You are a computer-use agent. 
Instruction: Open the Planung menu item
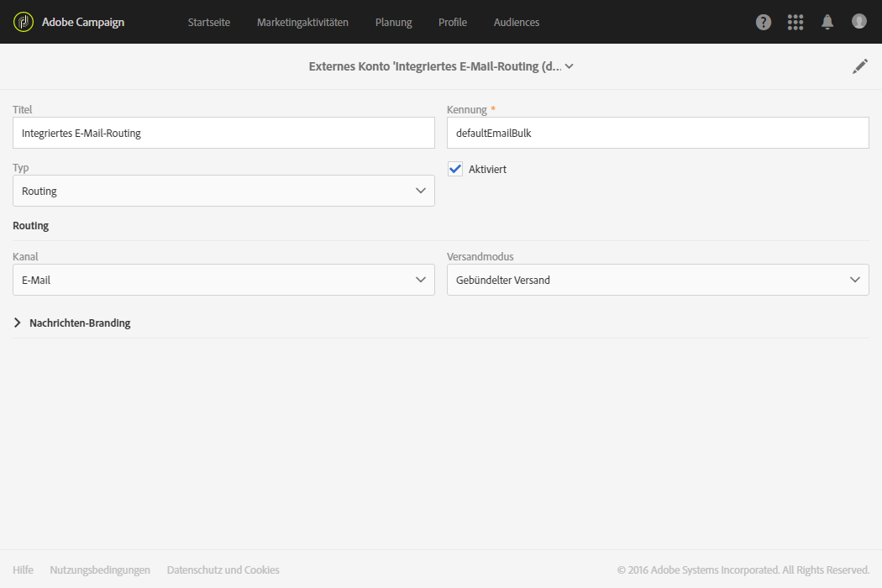click(x=393, y=23)
